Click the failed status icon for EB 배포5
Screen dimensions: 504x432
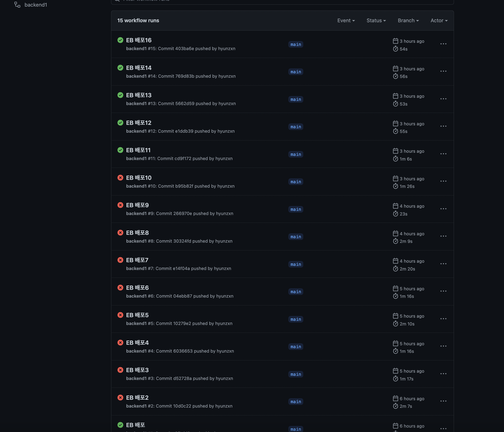pyautogui.click(x=120, y=315)
